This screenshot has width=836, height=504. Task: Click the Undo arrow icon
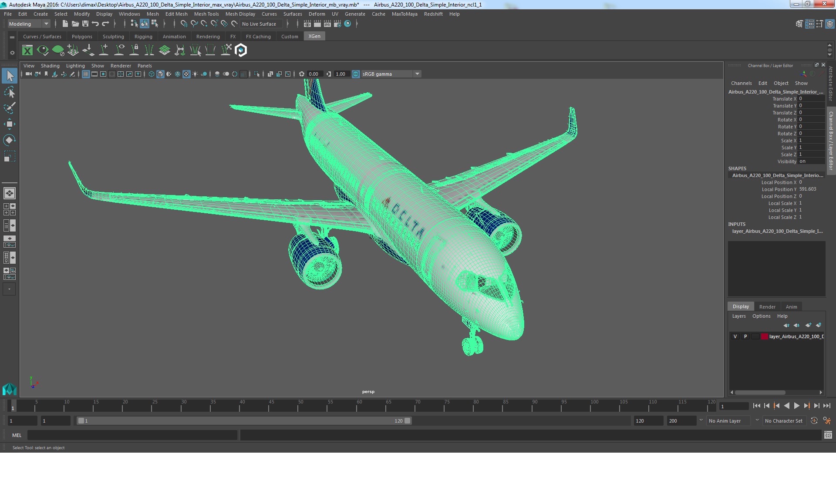pos(95,24)
